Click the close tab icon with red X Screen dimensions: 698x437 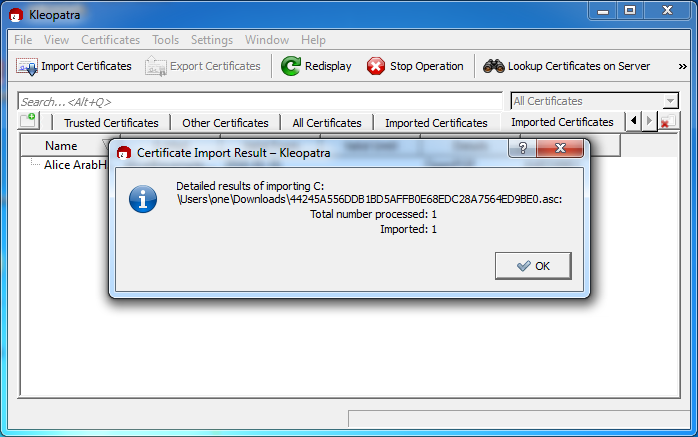[x=668, y=121]
